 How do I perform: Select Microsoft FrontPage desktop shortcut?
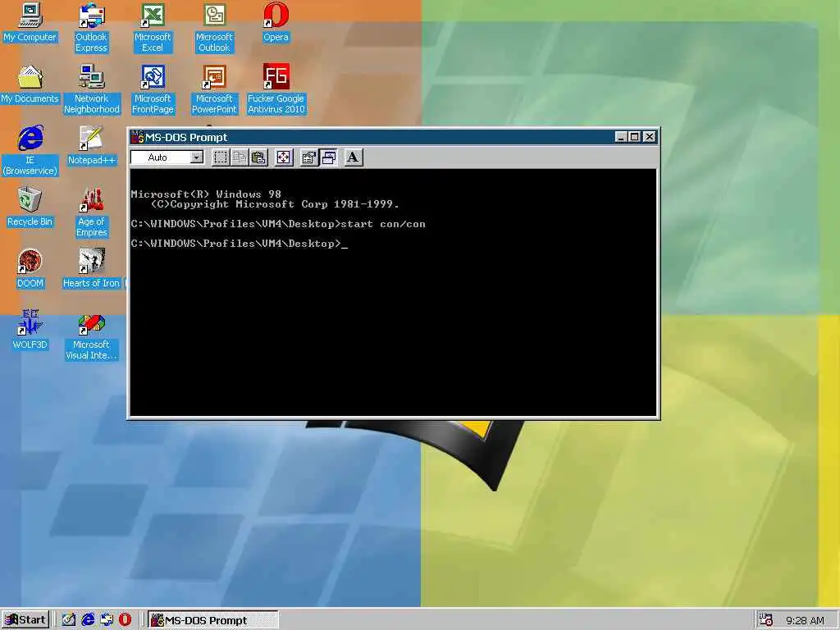(153, 89)
